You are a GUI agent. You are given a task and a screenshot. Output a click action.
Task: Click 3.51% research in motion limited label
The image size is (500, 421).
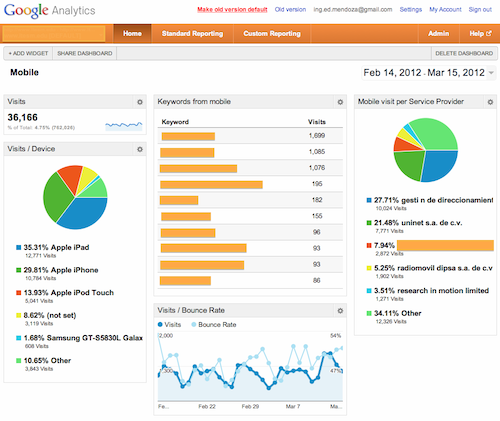tap(431, 291)
